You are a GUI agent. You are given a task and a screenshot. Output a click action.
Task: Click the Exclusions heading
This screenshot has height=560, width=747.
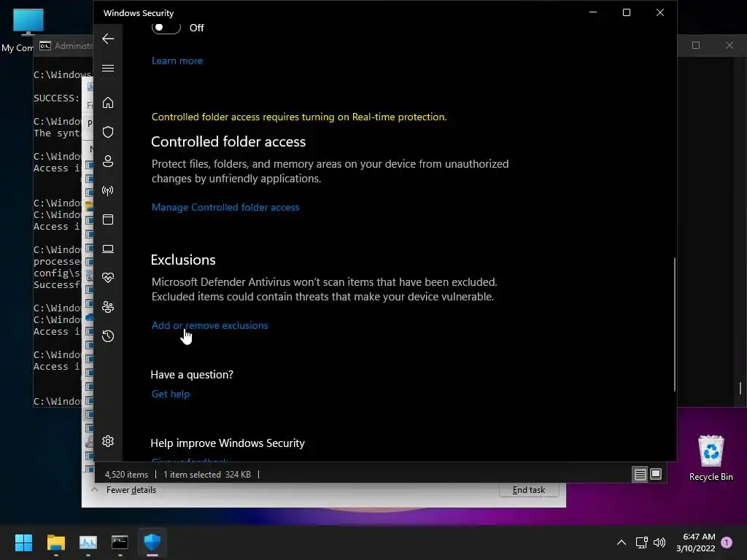click(183, 260)
